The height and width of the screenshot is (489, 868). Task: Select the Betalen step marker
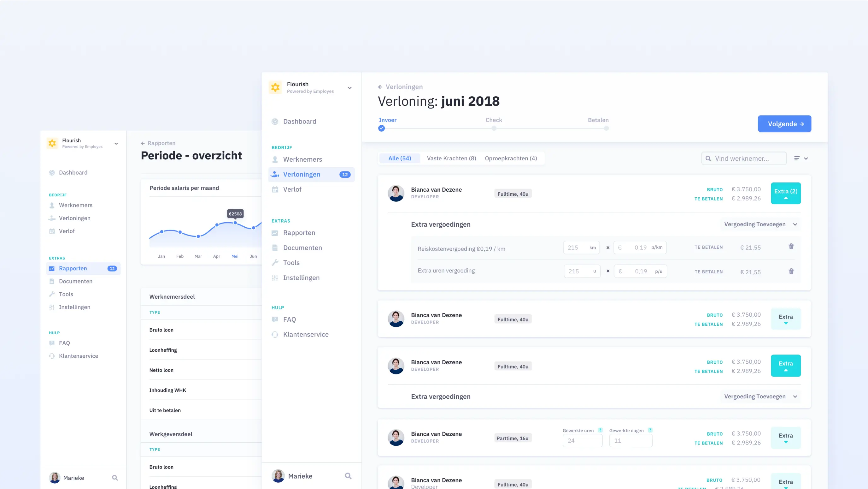click(606, 128)
